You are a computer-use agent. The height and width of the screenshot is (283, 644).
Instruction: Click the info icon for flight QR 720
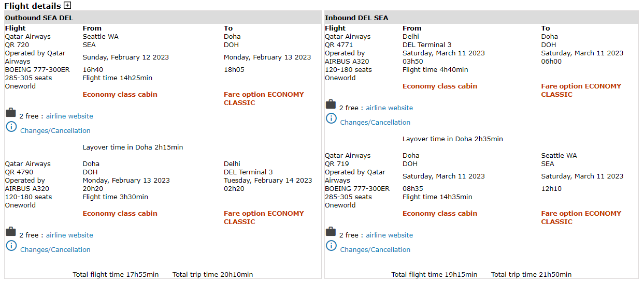click(11, 127)
